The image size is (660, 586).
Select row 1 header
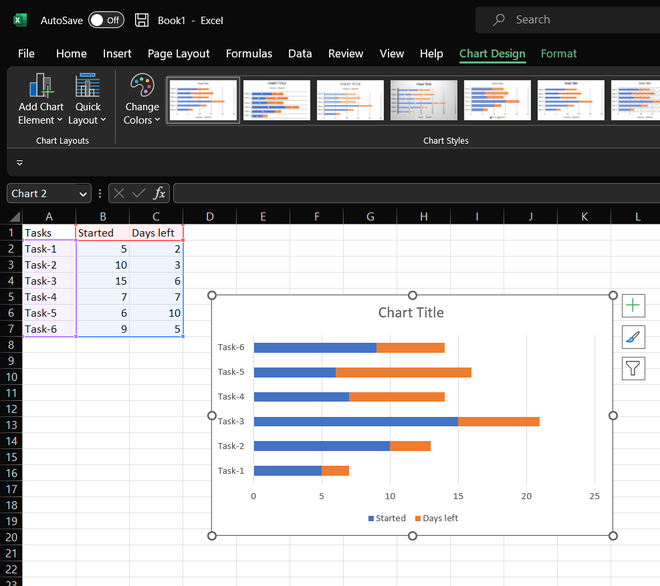[x=11, y=233]
